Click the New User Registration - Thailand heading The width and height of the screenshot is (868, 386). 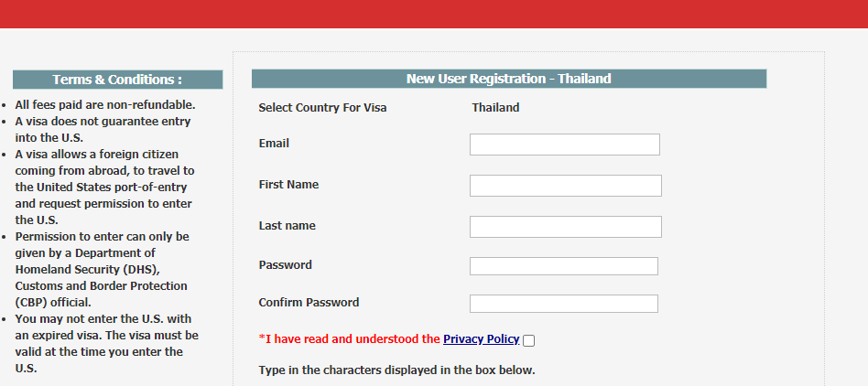coord(508,79)
